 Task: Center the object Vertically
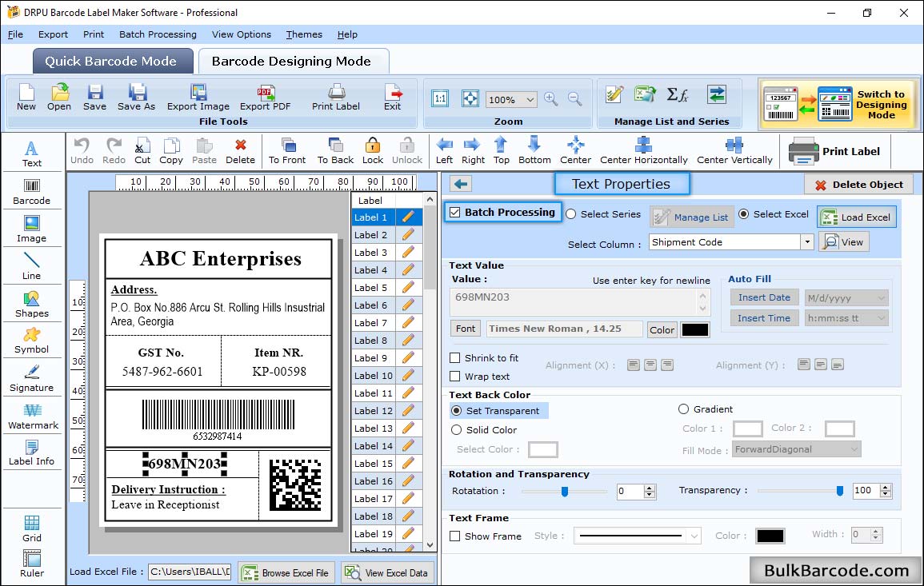(735, 151)
